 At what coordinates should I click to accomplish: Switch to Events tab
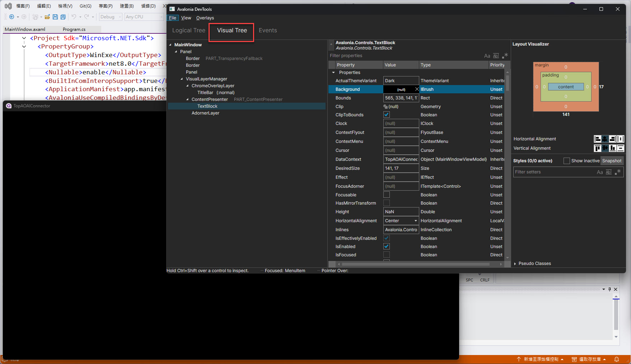click(x=268, y=31)
